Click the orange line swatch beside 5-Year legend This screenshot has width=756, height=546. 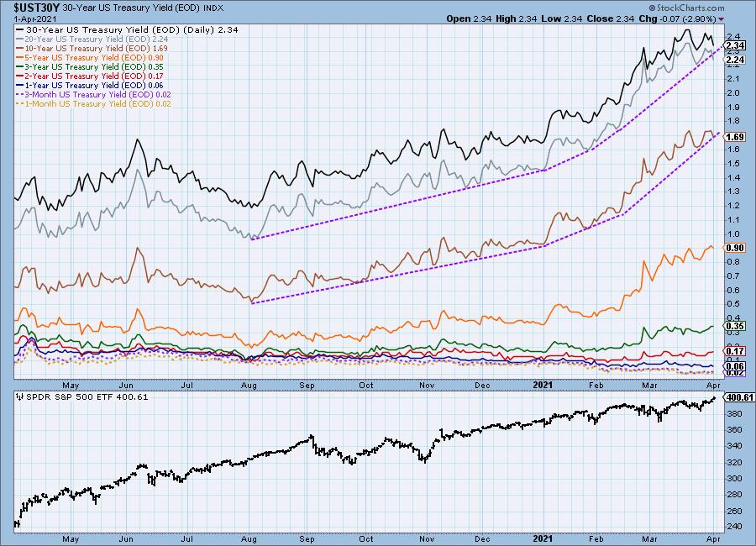pyautogui.click(x=19, y=58)
